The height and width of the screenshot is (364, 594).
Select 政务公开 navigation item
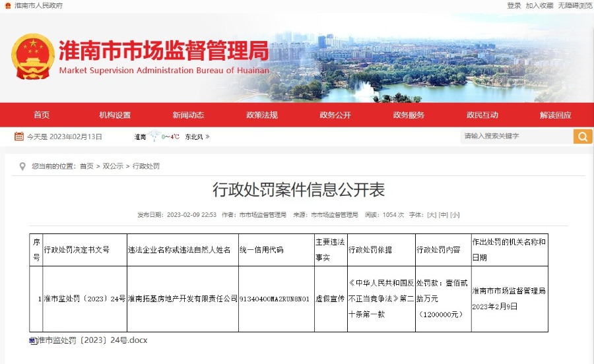[335, 115]
